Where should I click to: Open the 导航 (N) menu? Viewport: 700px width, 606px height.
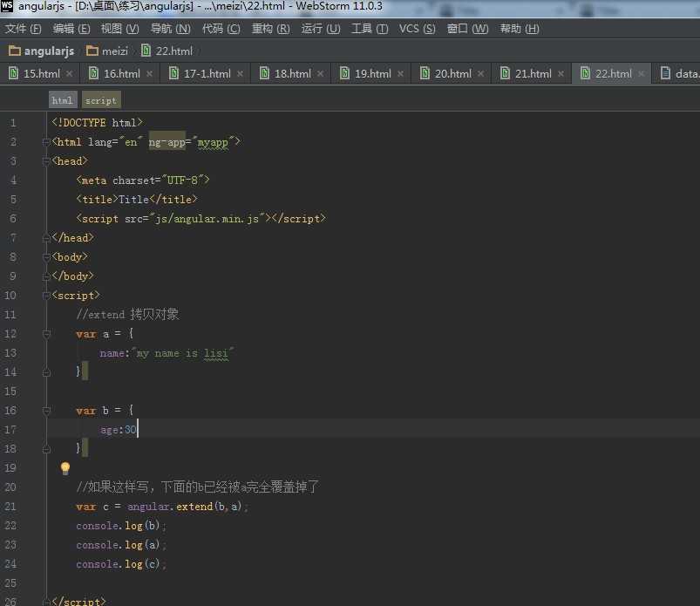pos(171,29)
